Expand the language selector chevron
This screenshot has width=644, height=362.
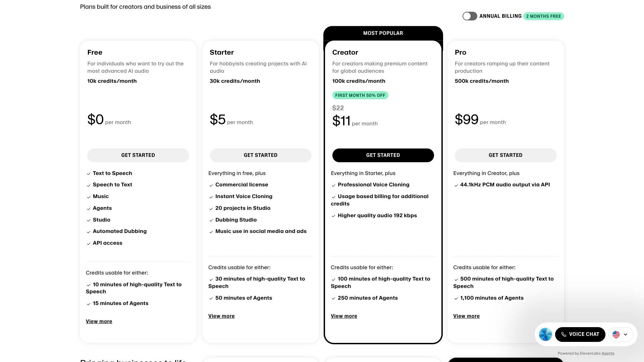626,334
